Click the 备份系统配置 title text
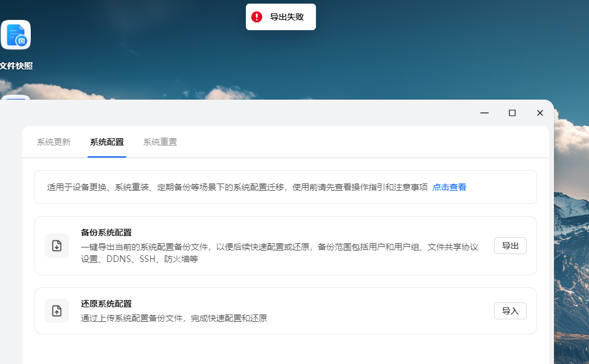 tap(106, 232)
